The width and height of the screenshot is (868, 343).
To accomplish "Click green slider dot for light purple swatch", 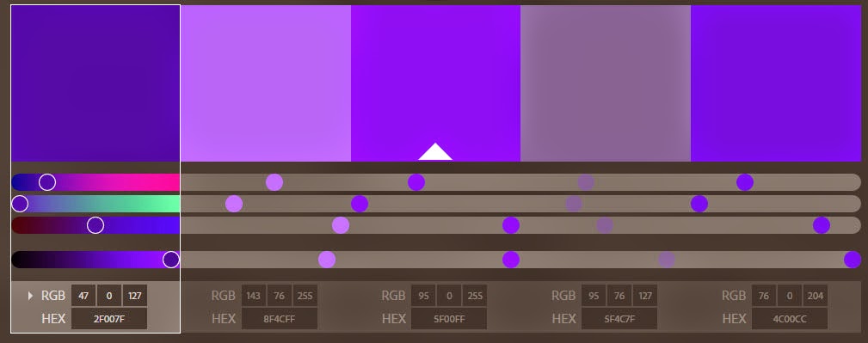I will (x=234, y=204).
